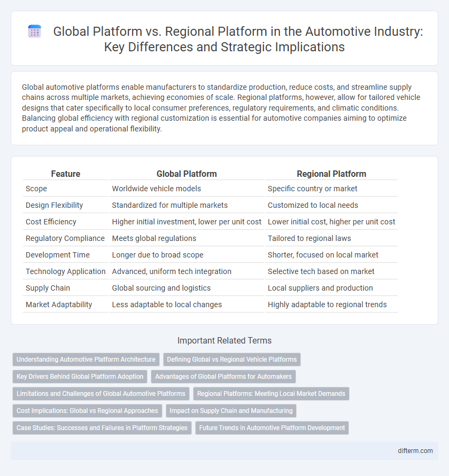This screenshot has height=476, width=449.
Task: Open 'Advantages of Global Platforms for Automakers' tag
Action: coord(223,377)
